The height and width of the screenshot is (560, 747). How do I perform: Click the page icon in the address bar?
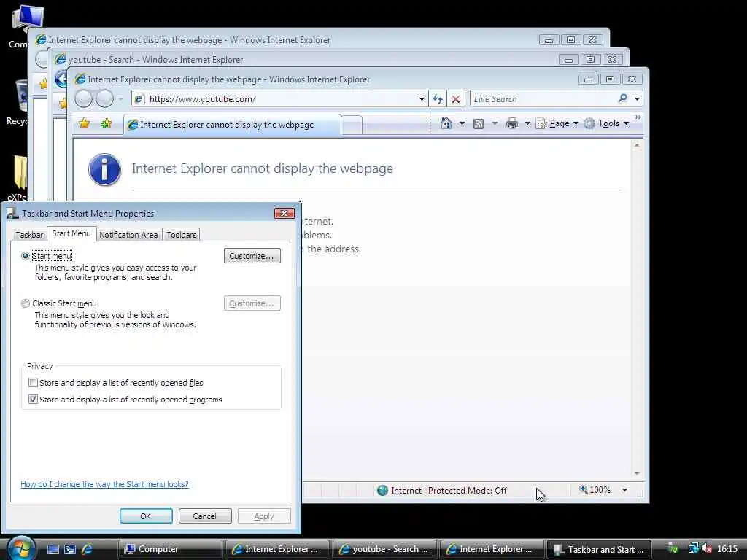[x=139, y=99]
